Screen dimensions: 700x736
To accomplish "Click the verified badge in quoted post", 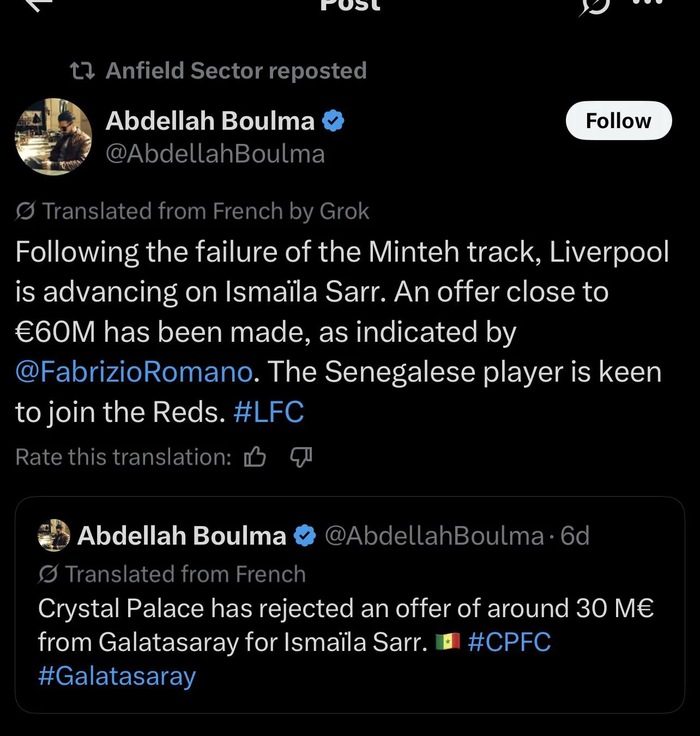I will pyautogui.click(x=305, y=536).
